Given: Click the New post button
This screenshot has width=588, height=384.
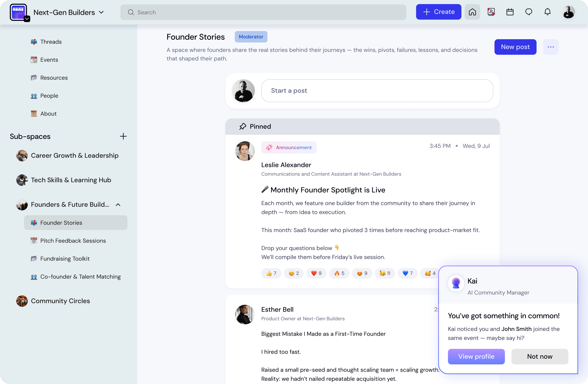Looking at the screenshot, I should tap(515, 47).
